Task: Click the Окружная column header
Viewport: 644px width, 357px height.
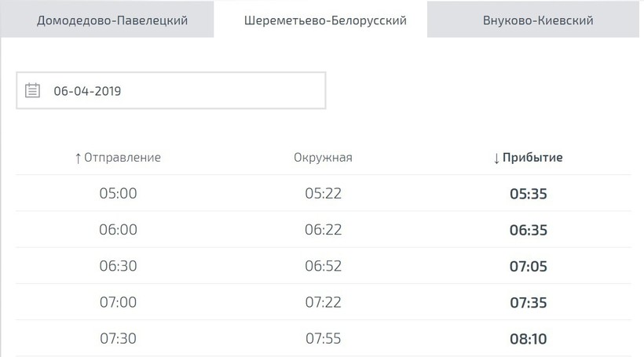Action: coord(323,158)
